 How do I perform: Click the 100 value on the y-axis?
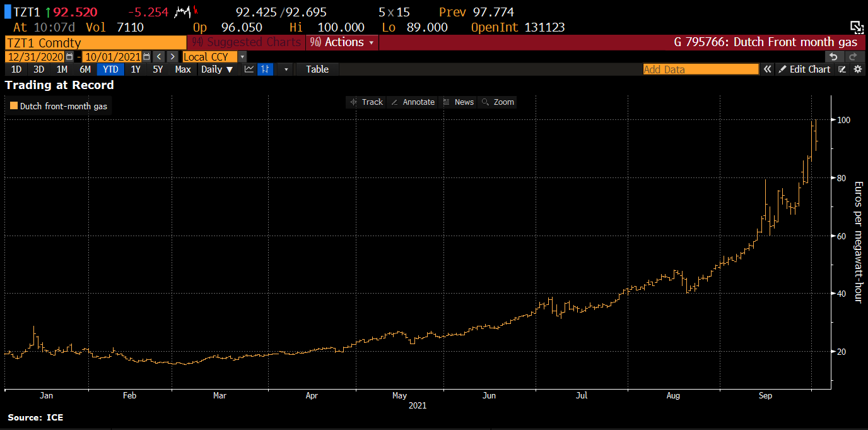844,120
